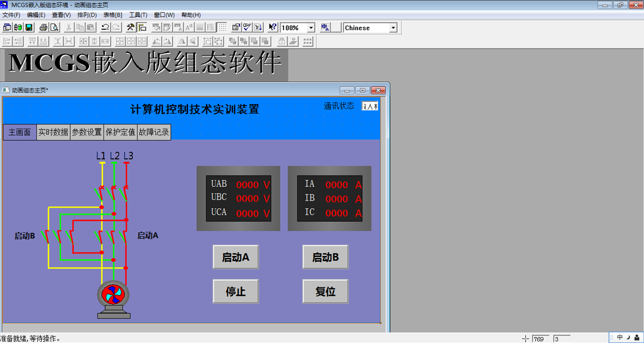
Task: Toggle the drawing-edit bar icon
Action: [x=142, y=28]
